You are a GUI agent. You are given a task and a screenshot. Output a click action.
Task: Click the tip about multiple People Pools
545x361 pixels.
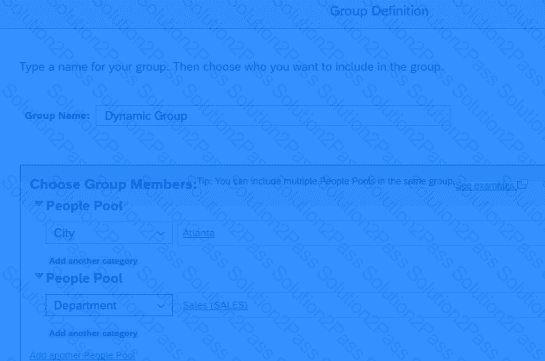326,181
